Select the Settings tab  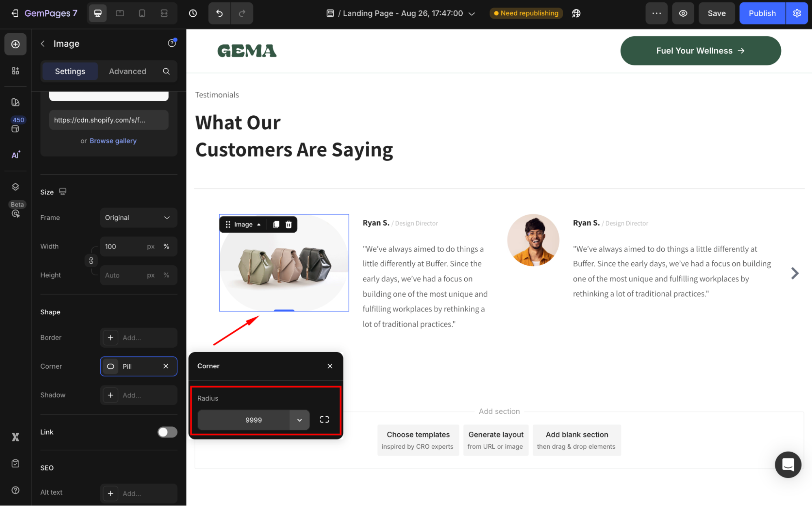pos(70,71)
